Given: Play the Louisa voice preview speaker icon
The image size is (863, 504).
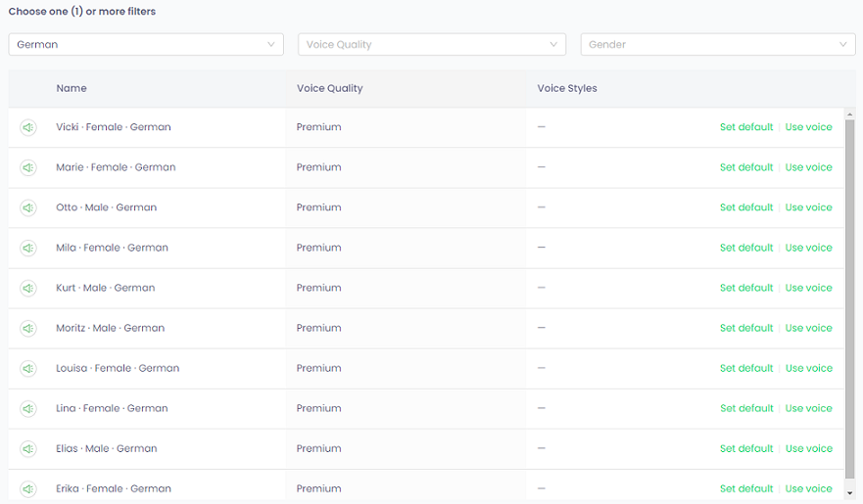Looking at the screenshot, I should click(x=28, y=368).
